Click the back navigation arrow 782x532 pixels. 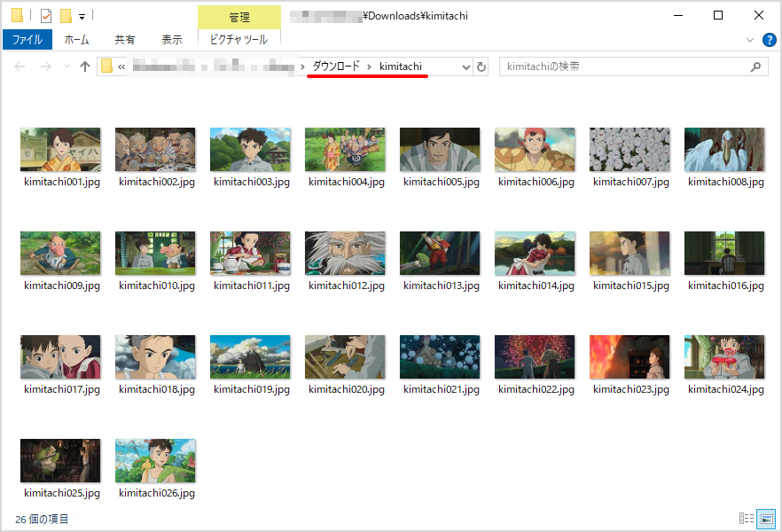click(x=20, y=66)
